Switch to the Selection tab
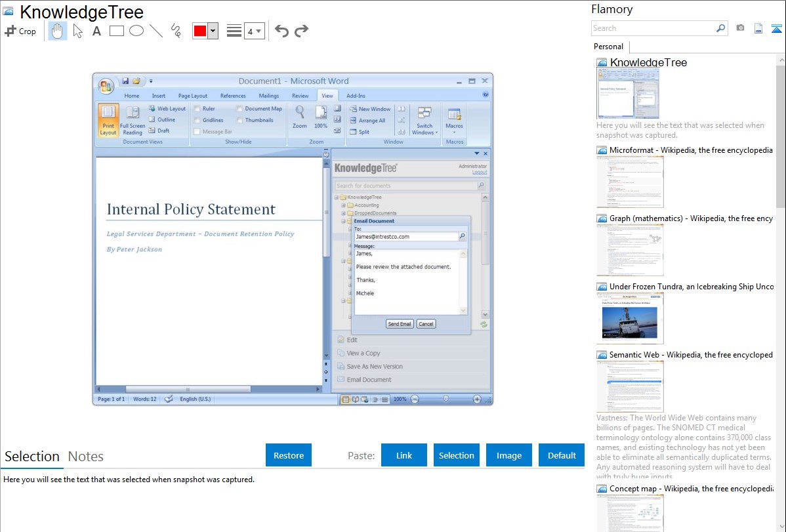786x532 pixels. click(x=32, y=457)
